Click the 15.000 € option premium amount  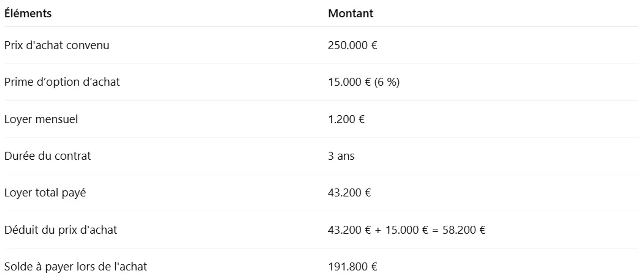[349, 82]
